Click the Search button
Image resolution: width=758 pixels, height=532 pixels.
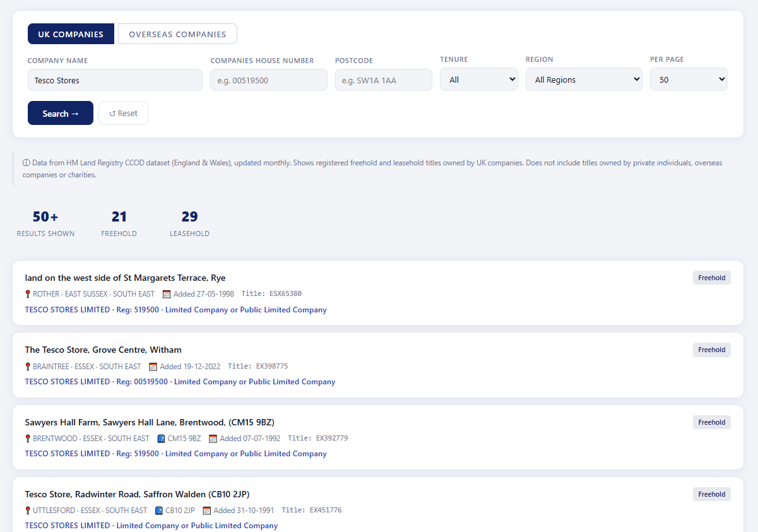coord(61,113)
